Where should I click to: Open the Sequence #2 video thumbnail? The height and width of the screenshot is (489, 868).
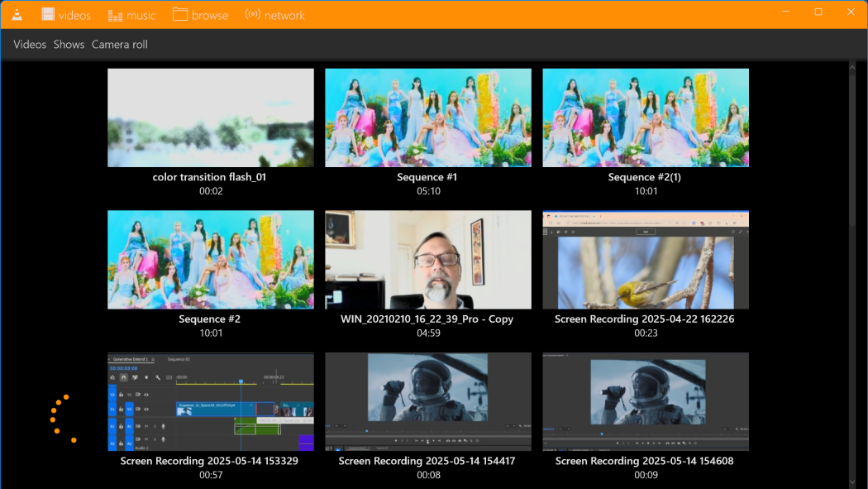coord(210,259)
